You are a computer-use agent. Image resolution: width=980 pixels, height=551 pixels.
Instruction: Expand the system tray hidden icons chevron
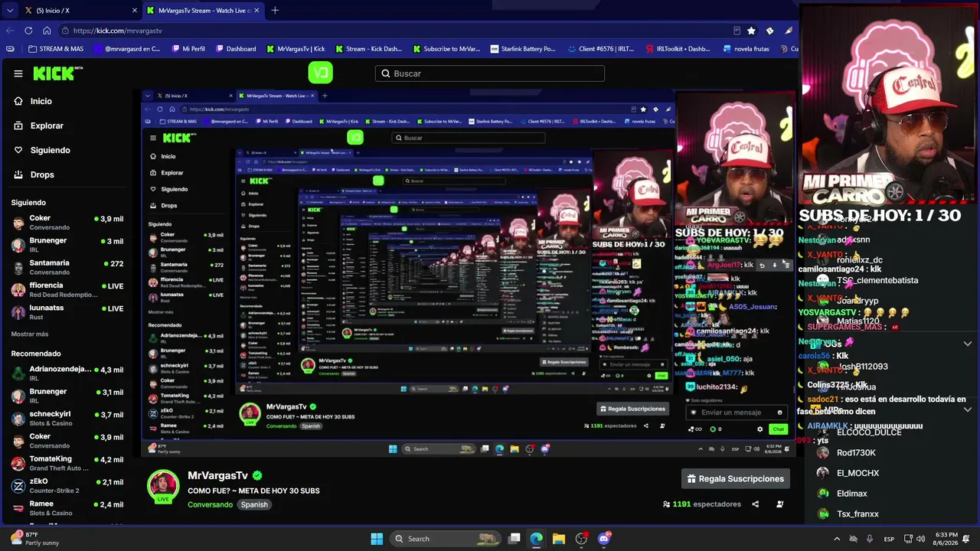(x=837, y=539)
